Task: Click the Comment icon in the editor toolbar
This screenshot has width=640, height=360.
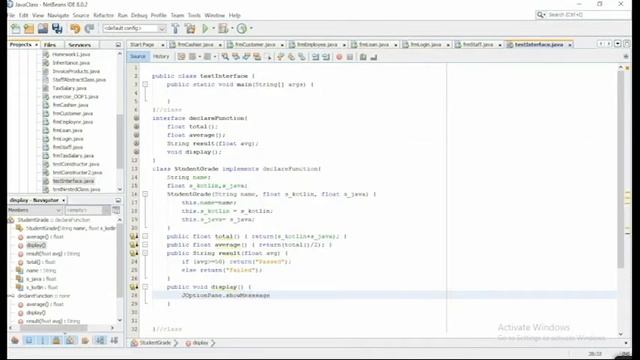Action: (x=363, y=57)
